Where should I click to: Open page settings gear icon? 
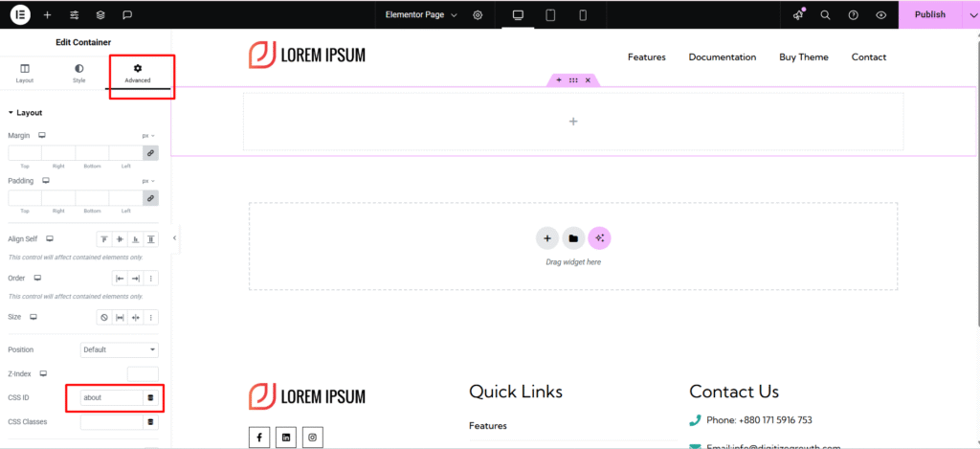coord(478,15)
